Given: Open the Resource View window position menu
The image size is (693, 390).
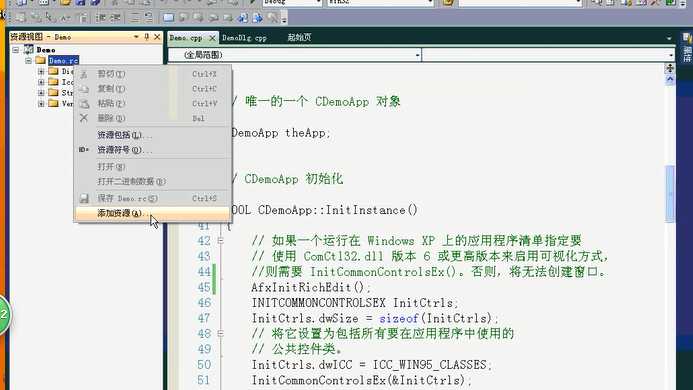Looking at the screenshot, I should click(136, 37).
